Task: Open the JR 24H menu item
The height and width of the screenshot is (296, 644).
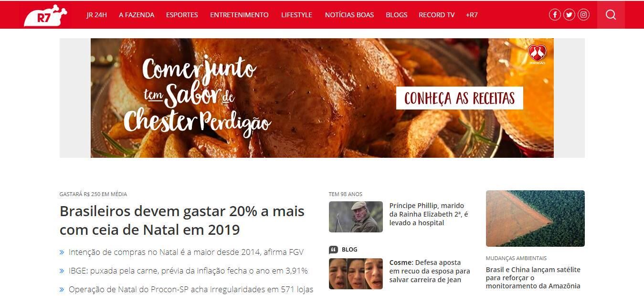Action: (x=96, y=15)
